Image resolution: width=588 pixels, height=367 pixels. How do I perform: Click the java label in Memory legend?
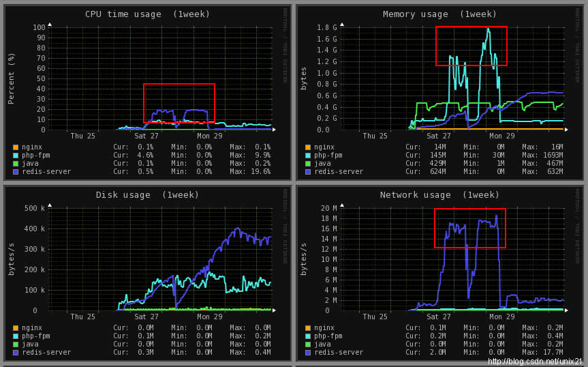[322, 164]
